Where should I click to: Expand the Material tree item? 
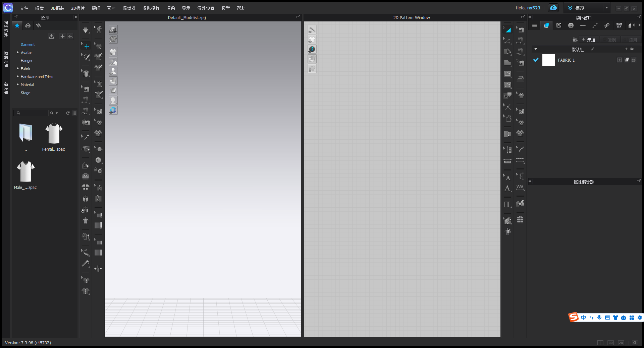18,84
